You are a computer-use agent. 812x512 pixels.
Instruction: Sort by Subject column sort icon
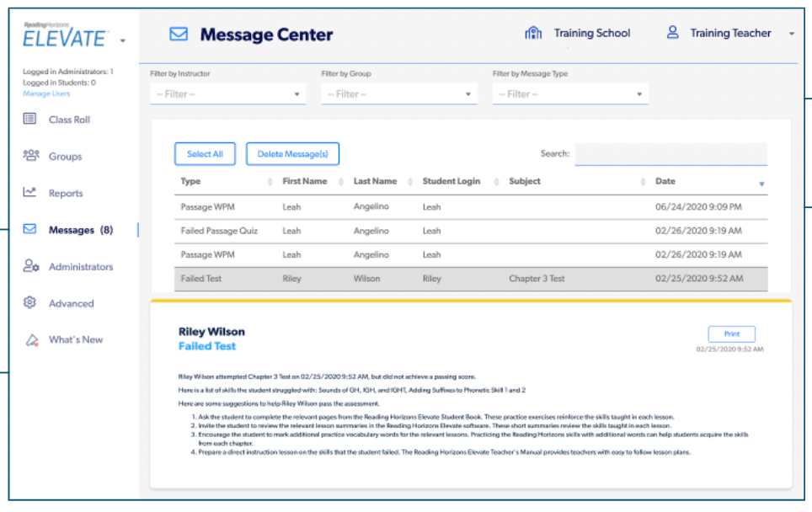[643, 182]
